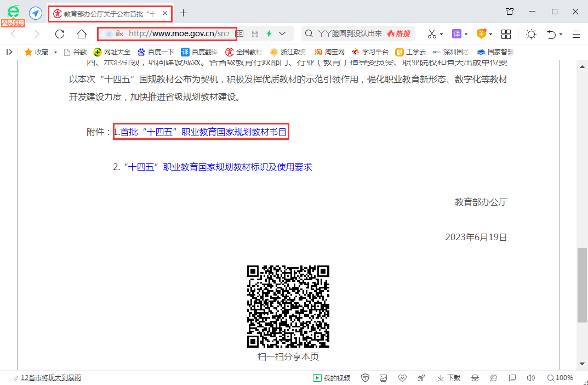
Task: Click the split-window icon in status bar
Action: tap(512, 378)
